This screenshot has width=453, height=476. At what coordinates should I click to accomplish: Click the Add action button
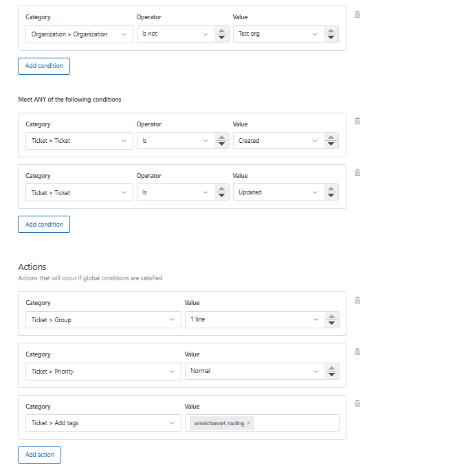pyautogui.click(x=39, y=455)
